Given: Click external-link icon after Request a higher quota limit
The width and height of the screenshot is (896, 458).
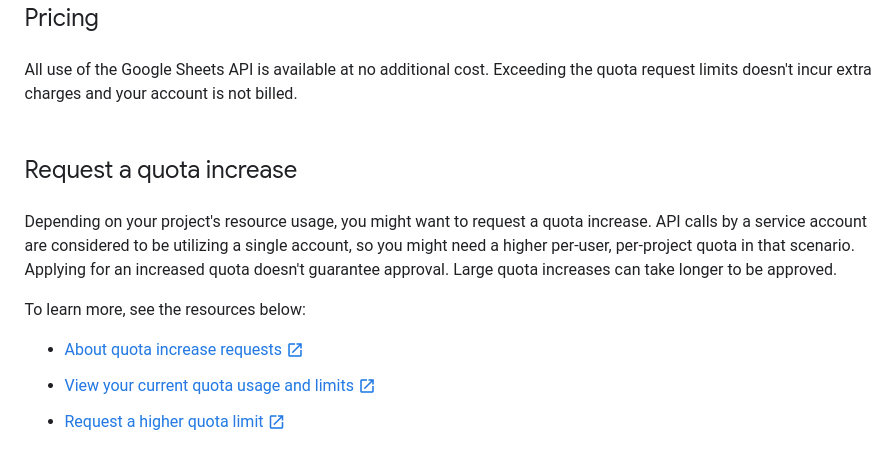Looking at the screenshot, I should (x=277, y=422).
